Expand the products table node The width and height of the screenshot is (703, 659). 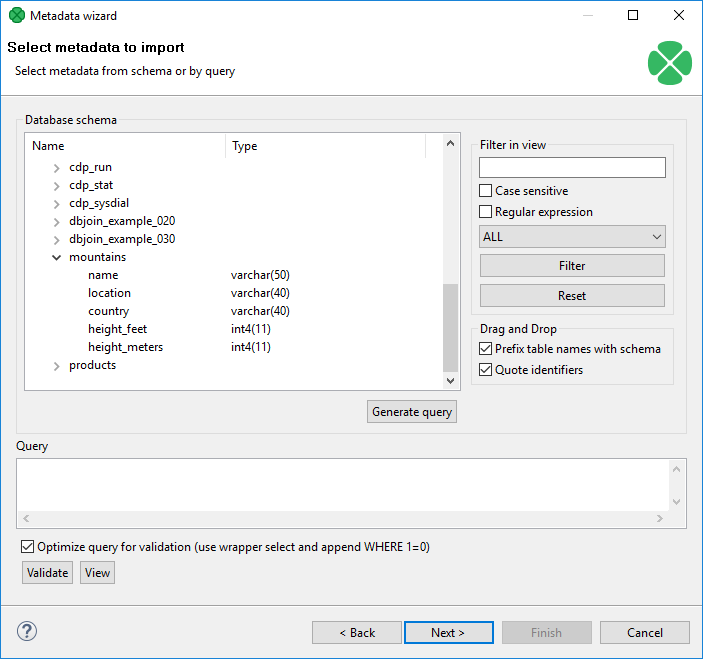(57, 366)
